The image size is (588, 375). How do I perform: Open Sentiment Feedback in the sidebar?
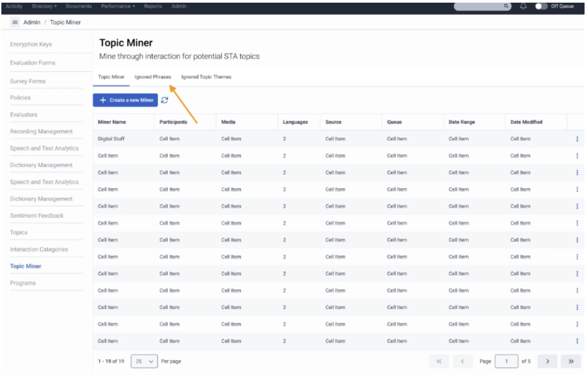(37, 215)
